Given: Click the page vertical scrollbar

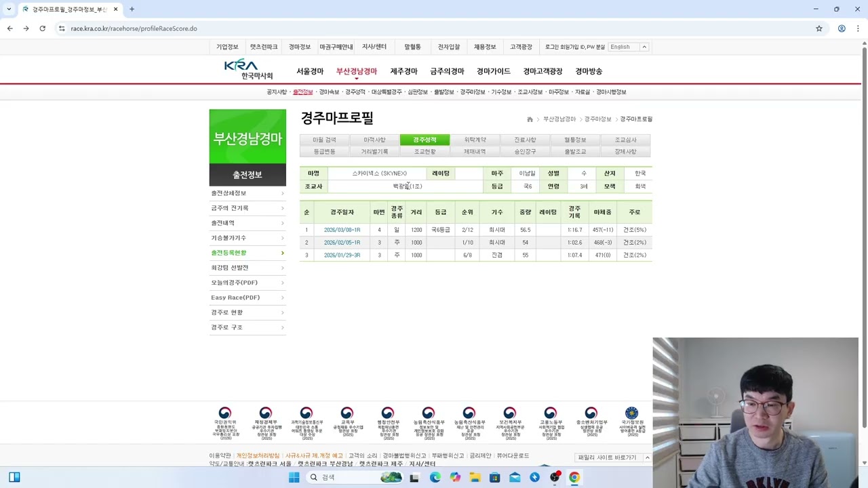Looking at the screenshot, I should (x=864, y=237).
